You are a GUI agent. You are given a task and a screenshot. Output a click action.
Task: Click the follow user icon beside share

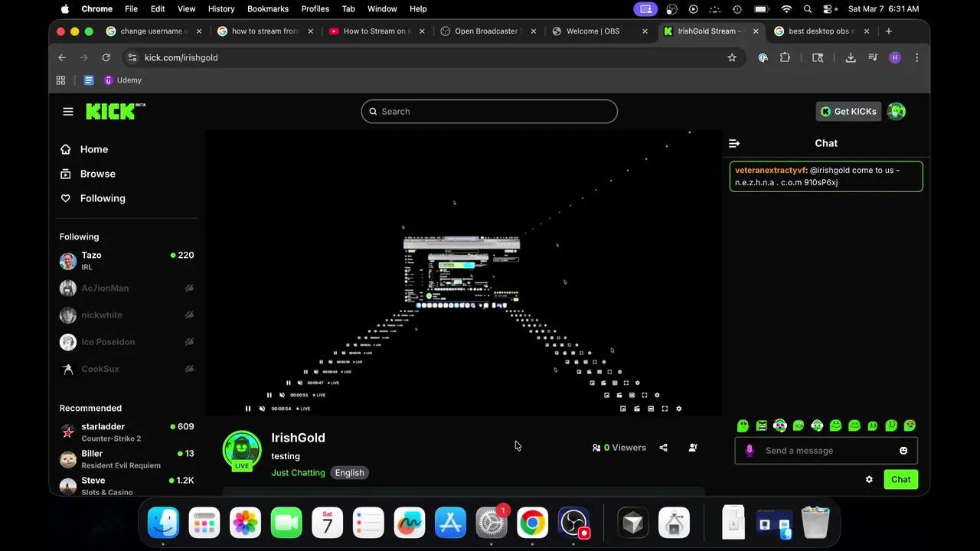693,448
